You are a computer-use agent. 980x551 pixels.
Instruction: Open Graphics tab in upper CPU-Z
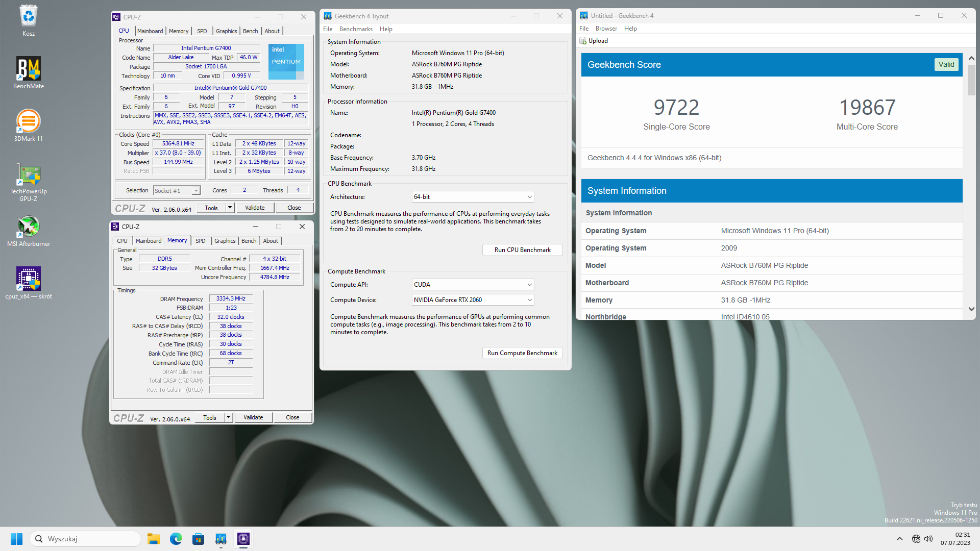click(226, 31)
